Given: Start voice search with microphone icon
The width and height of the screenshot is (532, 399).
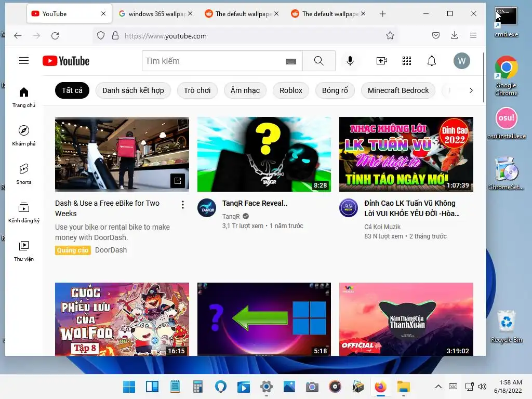Looking at the screenshot, I should 350,61.
